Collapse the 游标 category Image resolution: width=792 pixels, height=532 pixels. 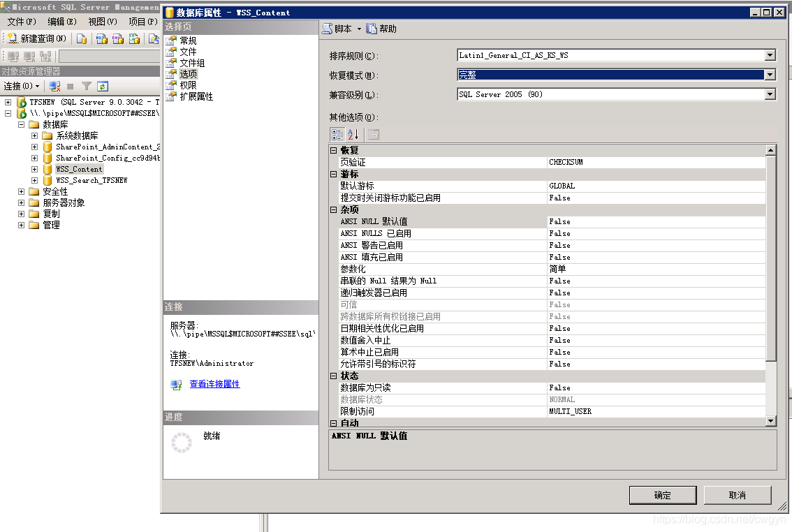coord(333,174)
